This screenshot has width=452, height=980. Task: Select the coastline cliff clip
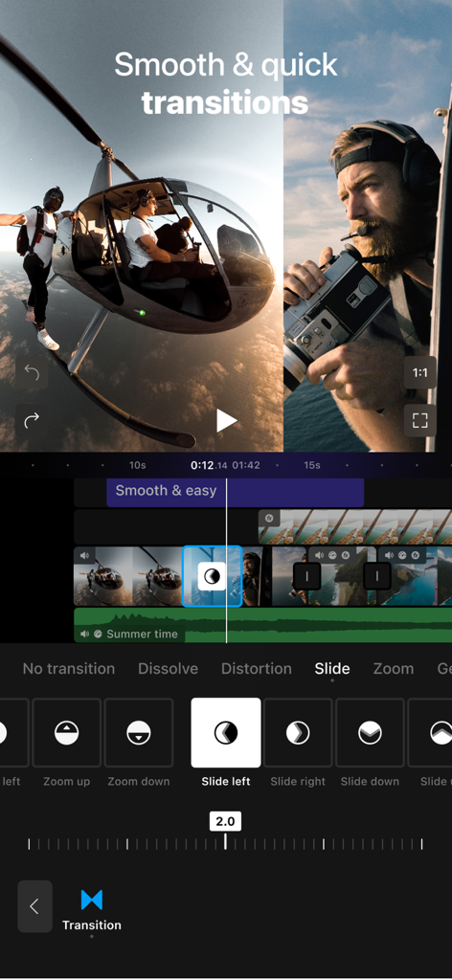[341, 576]
